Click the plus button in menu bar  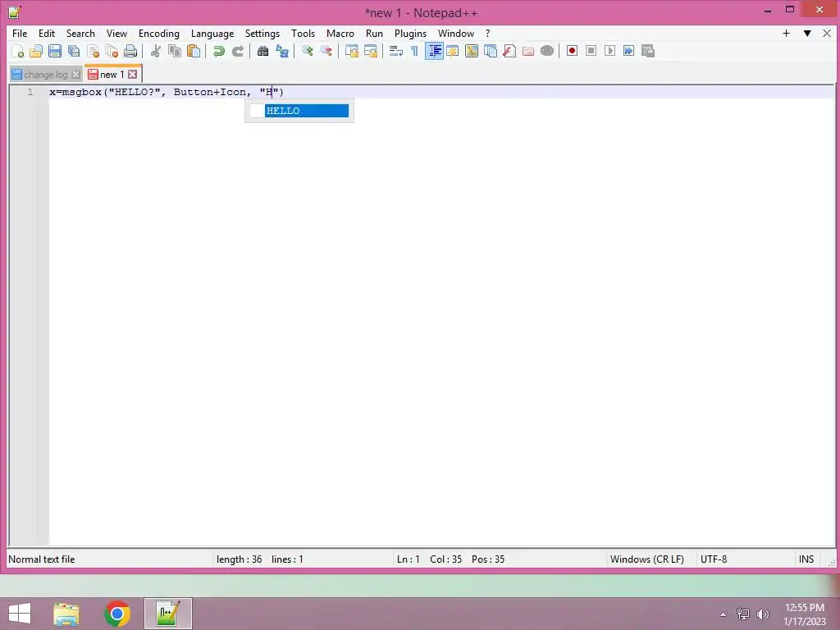[787, 33]
